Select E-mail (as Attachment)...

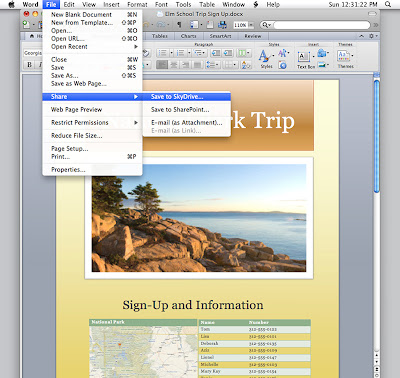point(186,122)
